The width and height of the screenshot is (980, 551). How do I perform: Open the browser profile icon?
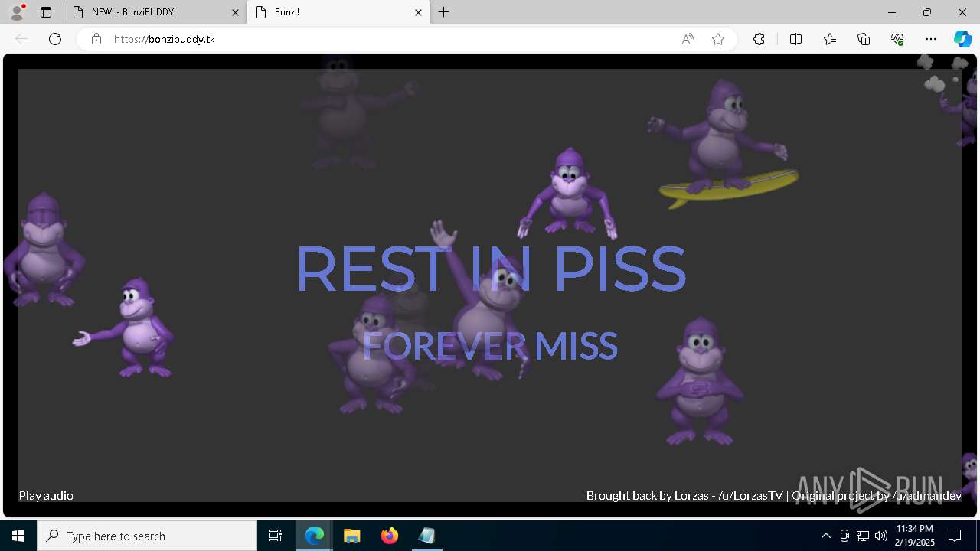click(x=17, y=12)
